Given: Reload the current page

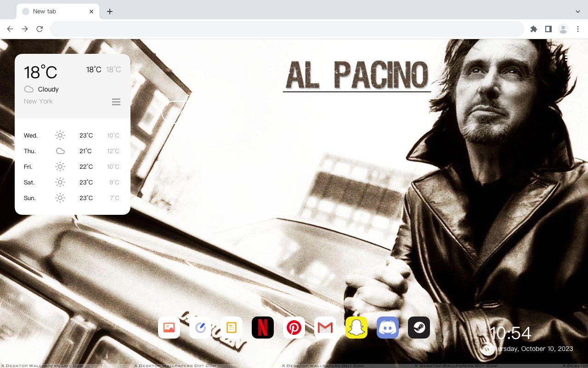Looking at the screenshot, I should pos(40,29).
